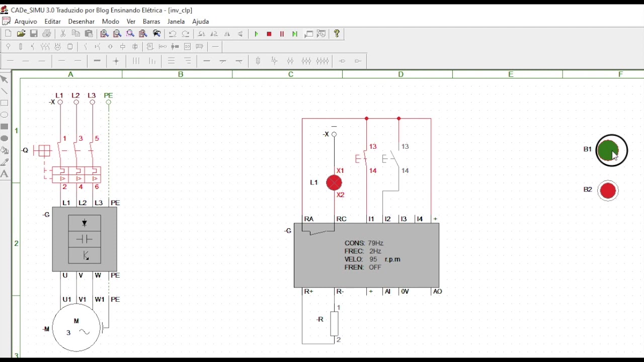Click the FREN OFF readout

pos(363,267)
